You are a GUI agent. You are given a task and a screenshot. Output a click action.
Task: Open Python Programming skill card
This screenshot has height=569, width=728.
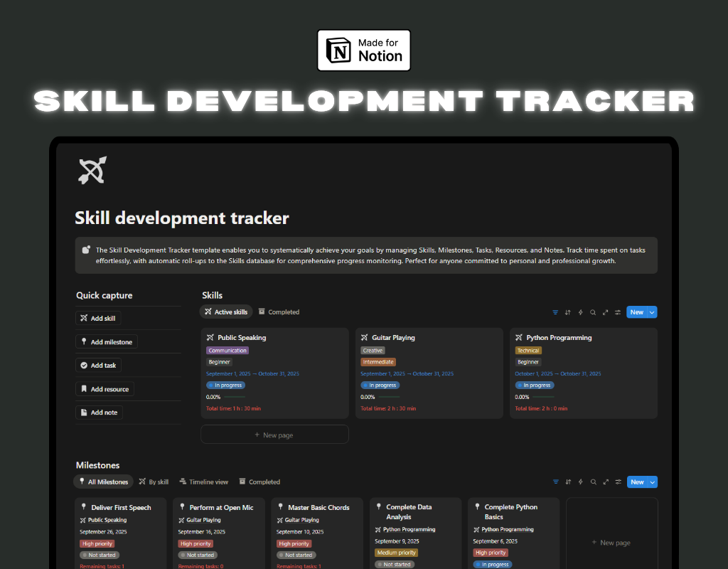click(x=584, y=373)
